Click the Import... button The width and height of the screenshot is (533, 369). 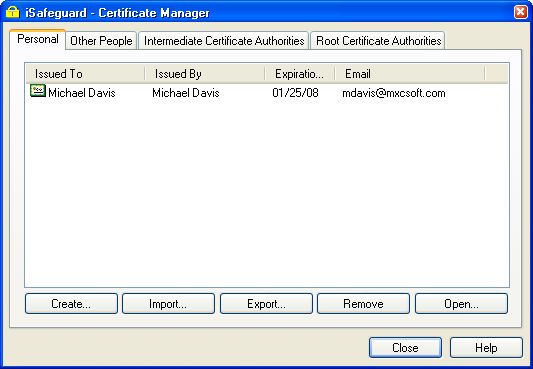(168, 304)
